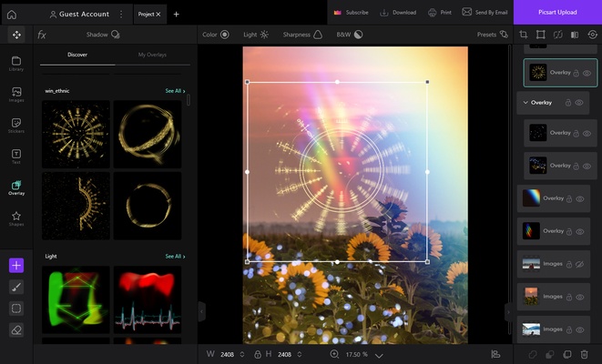See all Light overlays

pyautogui.click(x=175, y=257)
